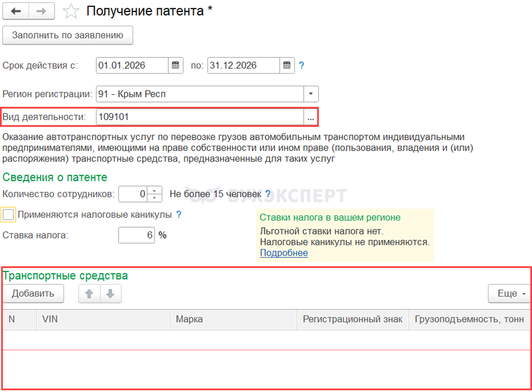Click the back navigation arrow

pyautogui.click(x=16, y=11)
